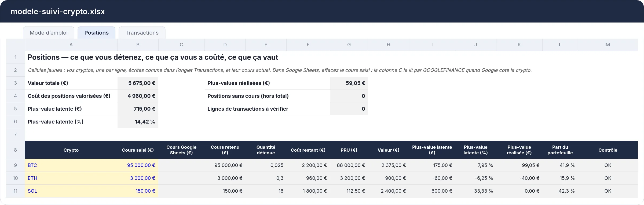Click the SOL cours saisi 150,00 €
Image resolution: width=644 pixels, height=205 pixels.
[x=138, y=191]
